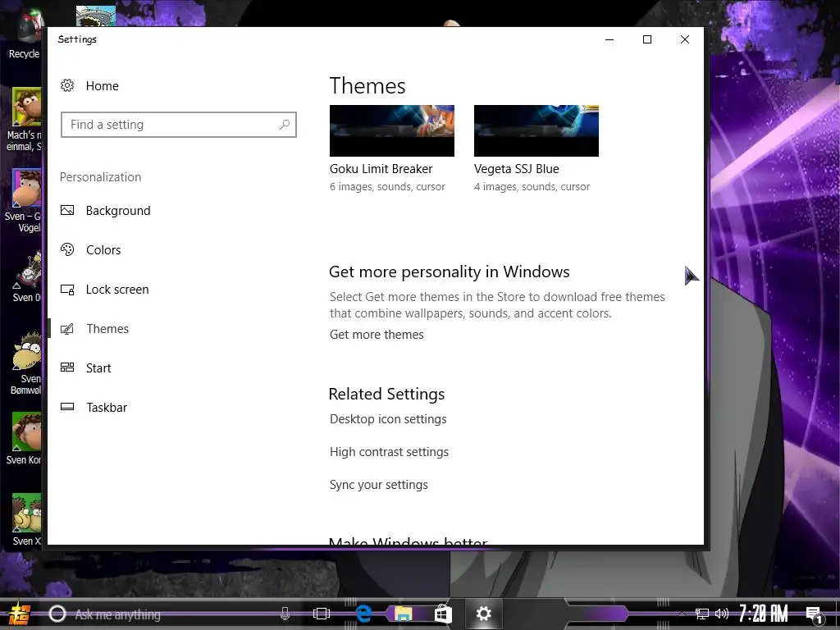
Task: Open the Home gear icon in Settings
Action: click(67, 85)
